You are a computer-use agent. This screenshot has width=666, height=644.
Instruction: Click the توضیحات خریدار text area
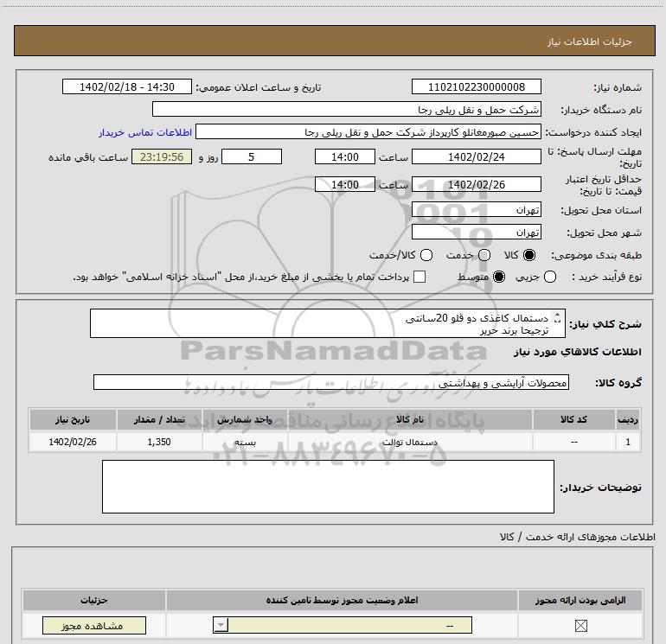[328, 487]
